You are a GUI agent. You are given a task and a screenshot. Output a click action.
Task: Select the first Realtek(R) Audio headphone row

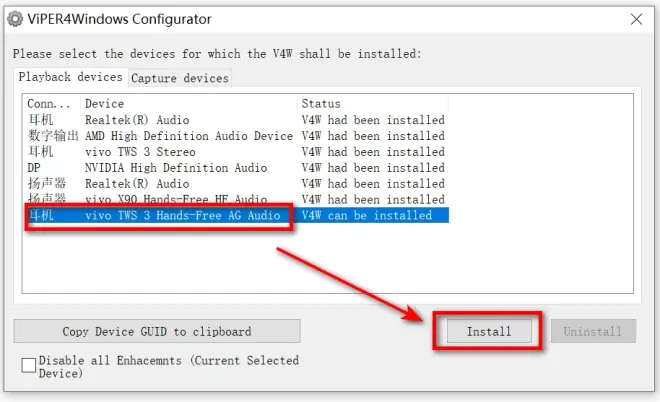coord(237,120)
